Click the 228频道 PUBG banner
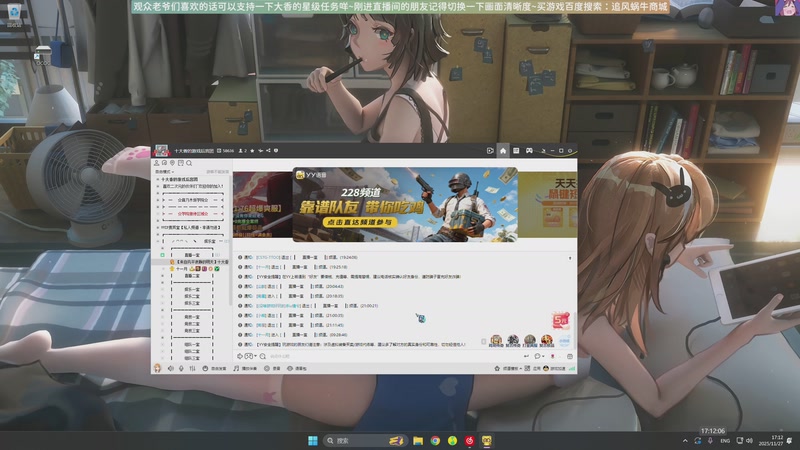Image resolution: width=800 pixels, height=450 pixels. (405, 205)
